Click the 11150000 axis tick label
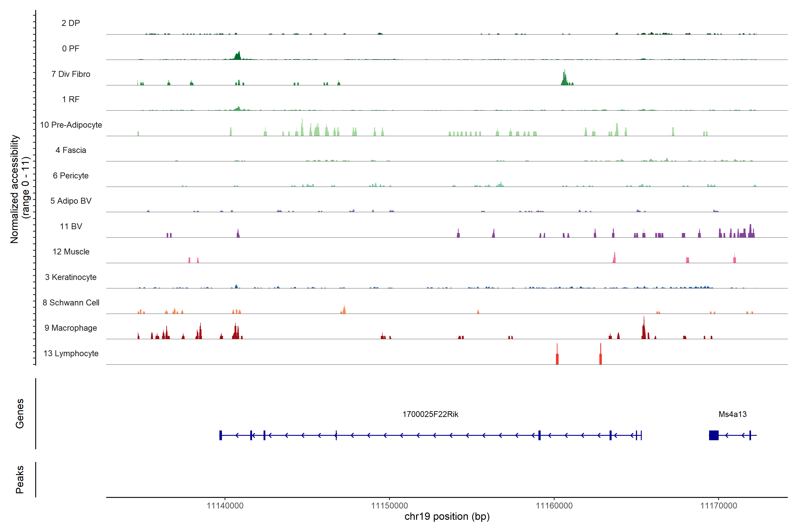 [389, 506]
